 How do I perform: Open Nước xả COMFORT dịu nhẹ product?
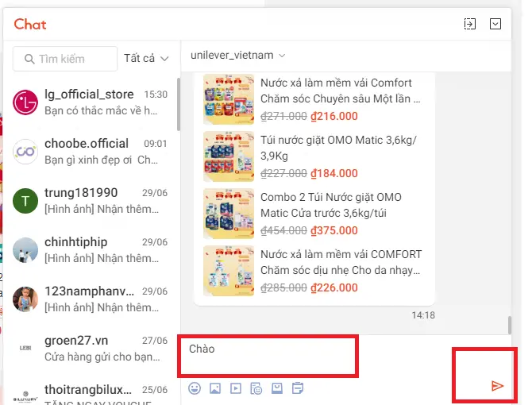click(x=314, y=271)
